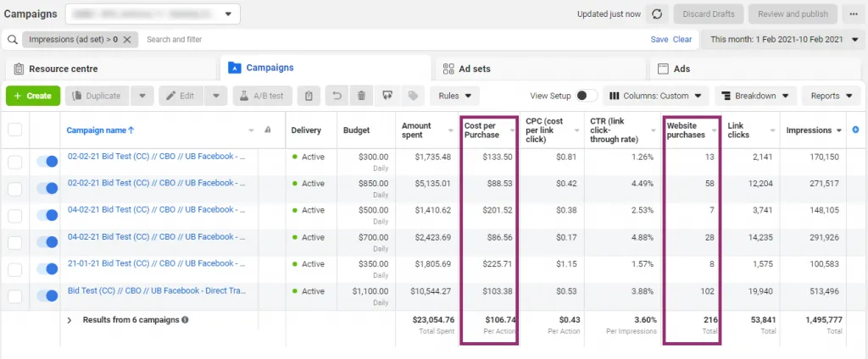The image size is (868, 359).
Task: Click the green Create button
Action: point(33,96)
